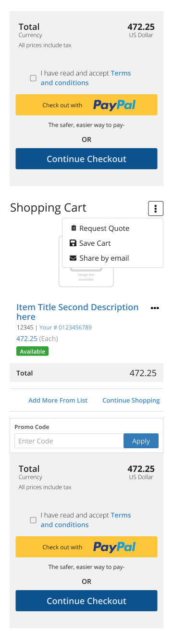Click the top Continue Checkout button
Viewport: 173px width, 644px height.
click(x=86, y=159)
